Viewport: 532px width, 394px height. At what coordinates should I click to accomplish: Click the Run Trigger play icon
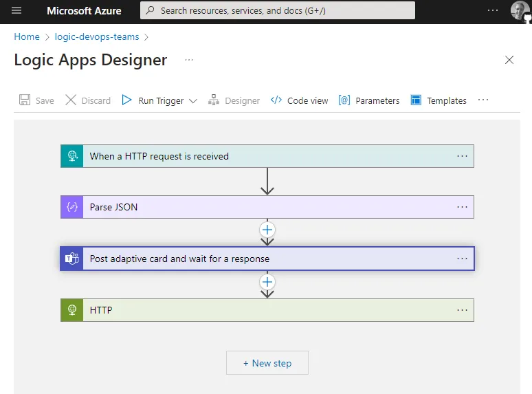(126, 100)
